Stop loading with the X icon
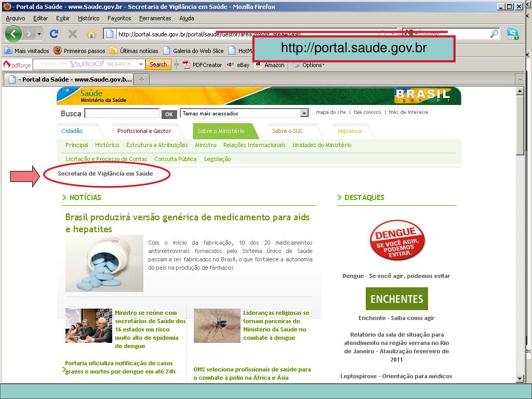The height and width of the screenshot is (399, 532). pos(73,34)
